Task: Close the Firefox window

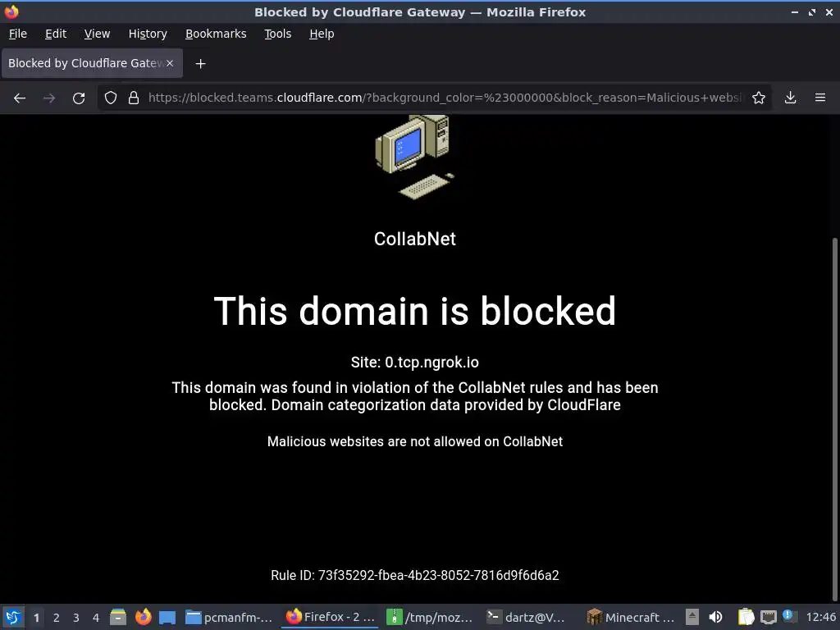Action: pos(829,11)
